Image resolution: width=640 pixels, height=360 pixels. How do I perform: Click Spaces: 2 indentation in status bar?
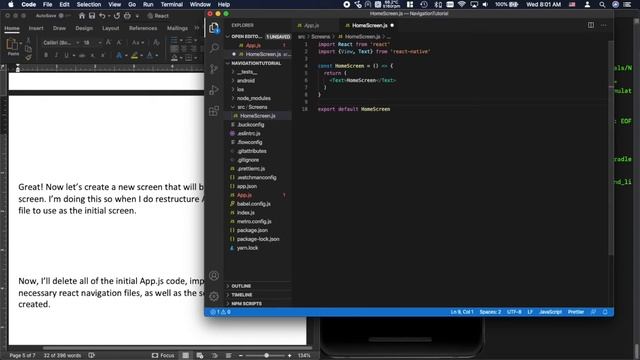(x=490, y=312)
